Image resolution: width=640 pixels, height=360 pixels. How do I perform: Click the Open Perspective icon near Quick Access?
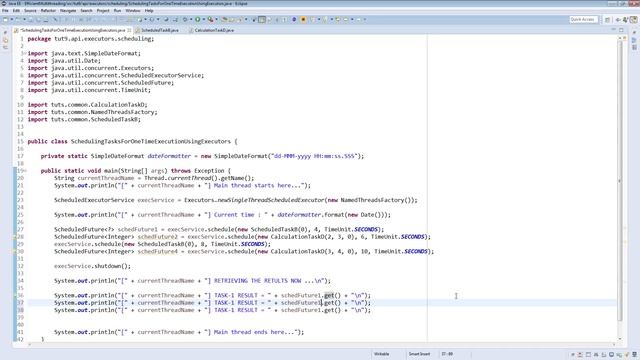607,19
